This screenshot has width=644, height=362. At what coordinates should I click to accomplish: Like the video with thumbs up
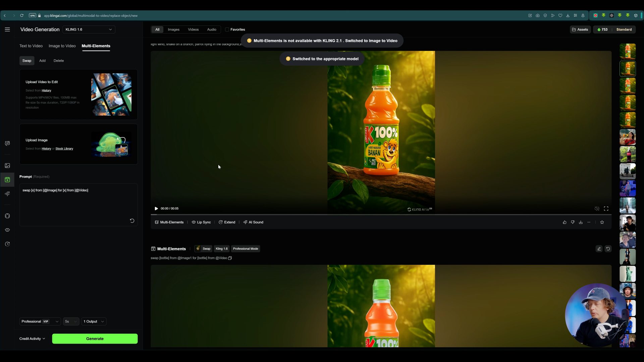coord(565,222)
